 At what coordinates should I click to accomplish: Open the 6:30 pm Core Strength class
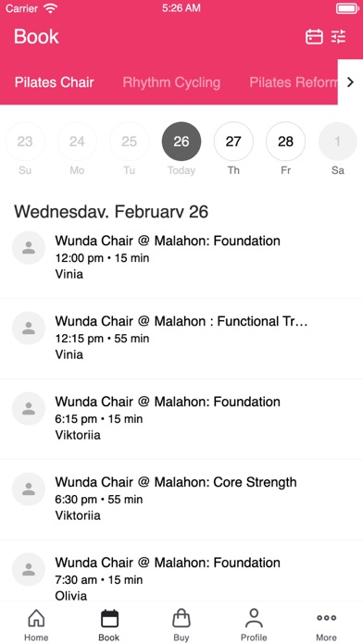coord(181,500)
